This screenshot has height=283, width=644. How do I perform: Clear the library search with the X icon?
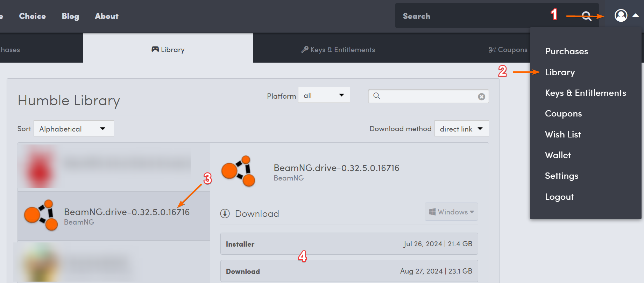coord(482,97)
